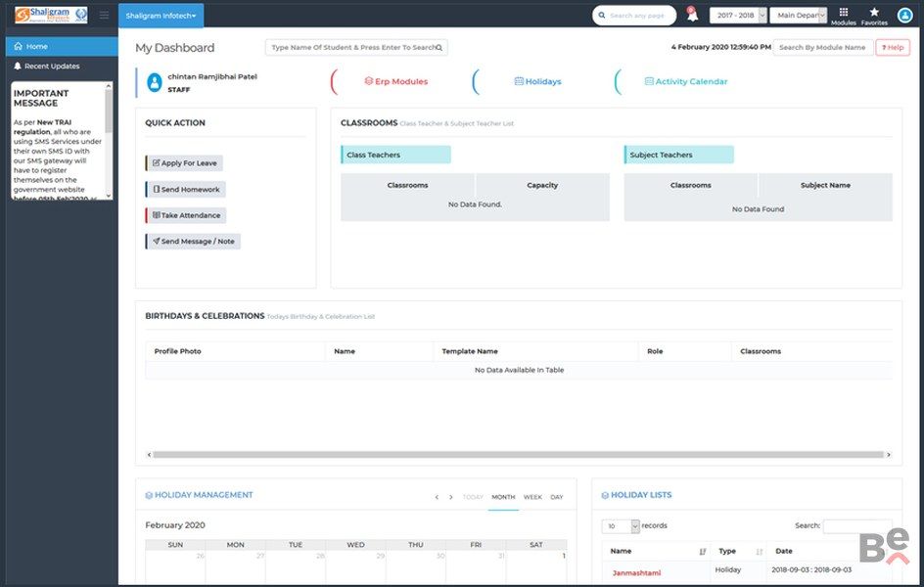
Task: Click the Help button
Action: coord(892,48)
